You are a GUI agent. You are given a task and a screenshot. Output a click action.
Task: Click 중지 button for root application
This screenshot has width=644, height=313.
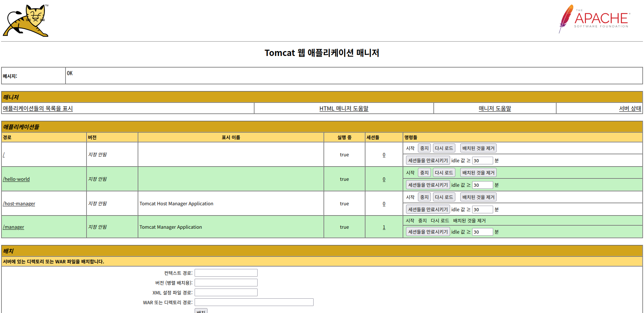pos(424,148)
